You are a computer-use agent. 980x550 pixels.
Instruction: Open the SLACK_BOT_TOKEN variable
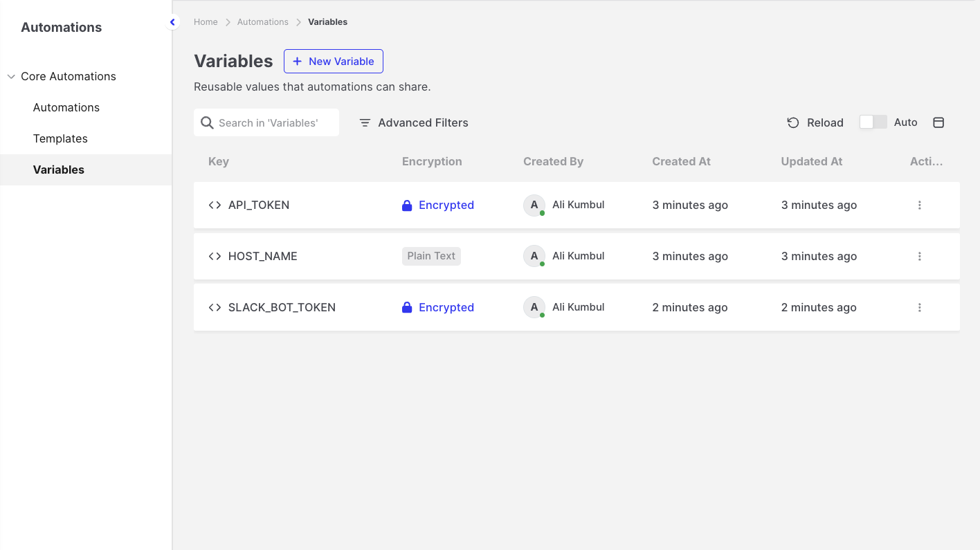pyautogui.click(x=282, y=307)
